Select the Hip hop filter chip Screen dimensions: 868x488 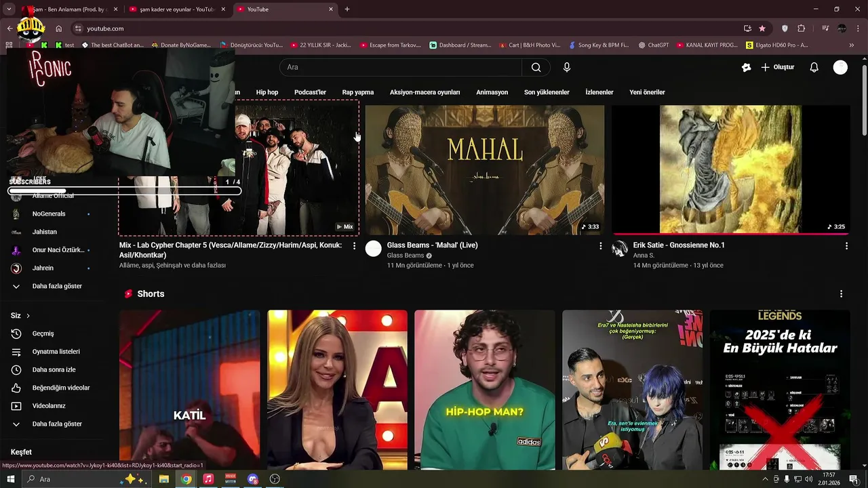(x=267, y=92)
